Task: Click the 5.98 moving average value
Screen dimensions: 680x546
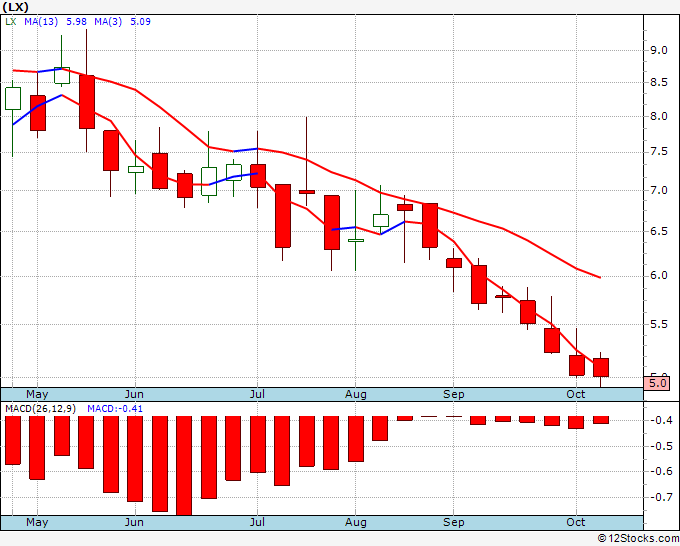Action: [x=76, y=22]
